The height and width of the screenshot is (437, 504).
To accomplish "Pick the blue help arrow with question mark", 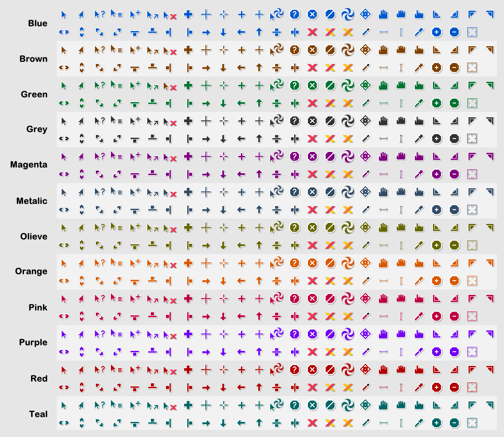I will click(x=100, y=14).
